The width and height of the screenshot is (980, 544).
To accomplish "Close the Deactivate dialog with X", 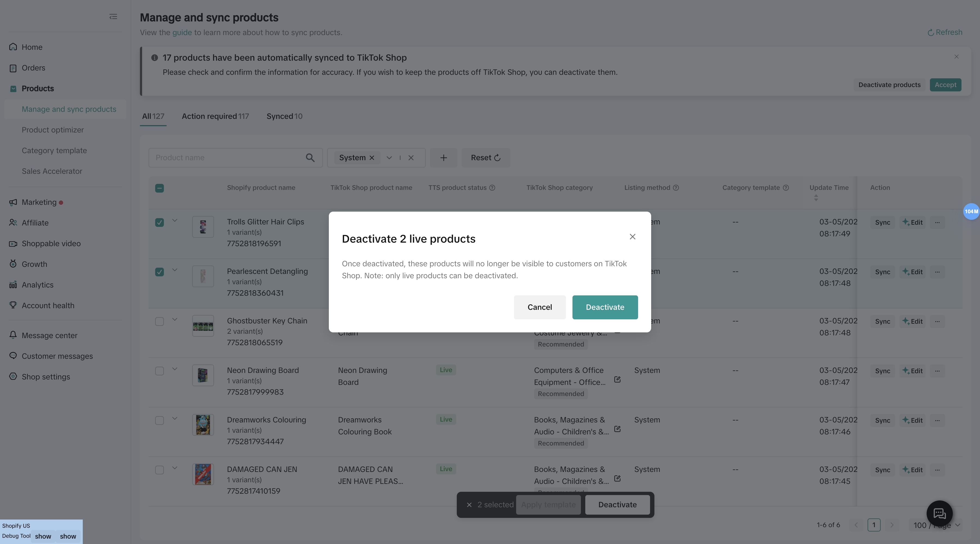I will click(x=632, y=237).
